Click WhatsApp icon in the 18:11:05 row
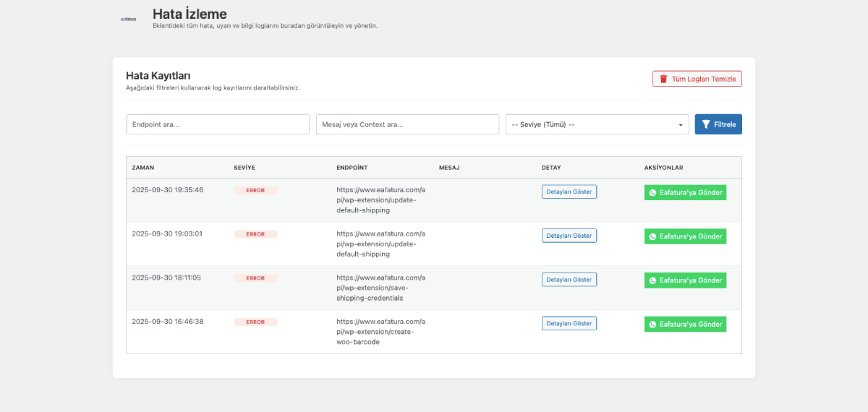Screen dimensions: 868x412 [652, 280]
